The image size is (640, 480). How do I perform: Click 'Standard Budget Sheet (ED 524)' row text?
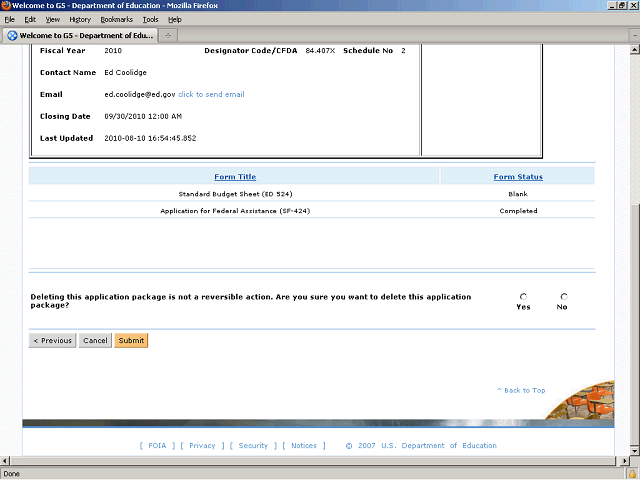[x=235, y=194]
